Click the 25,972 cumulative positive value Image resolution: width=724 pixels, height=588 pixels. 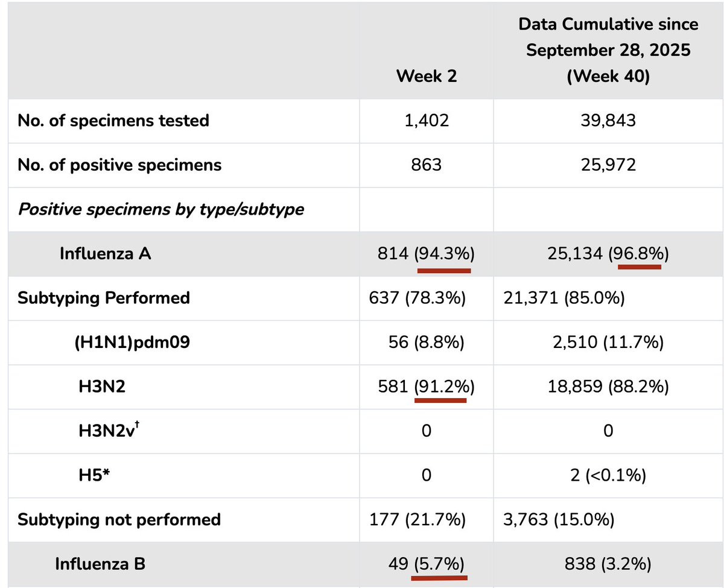click(x=608, y=165)
